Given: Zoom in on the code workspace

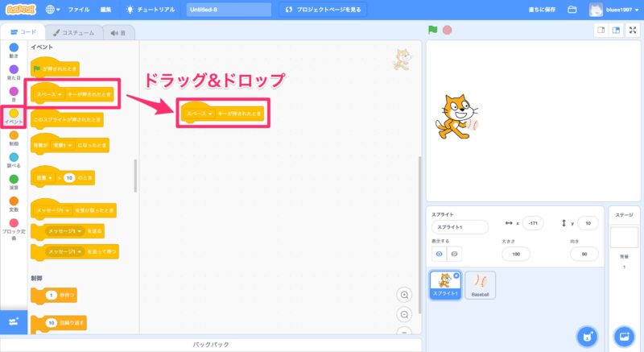Looking at the screenshot, I should (404, 295).
